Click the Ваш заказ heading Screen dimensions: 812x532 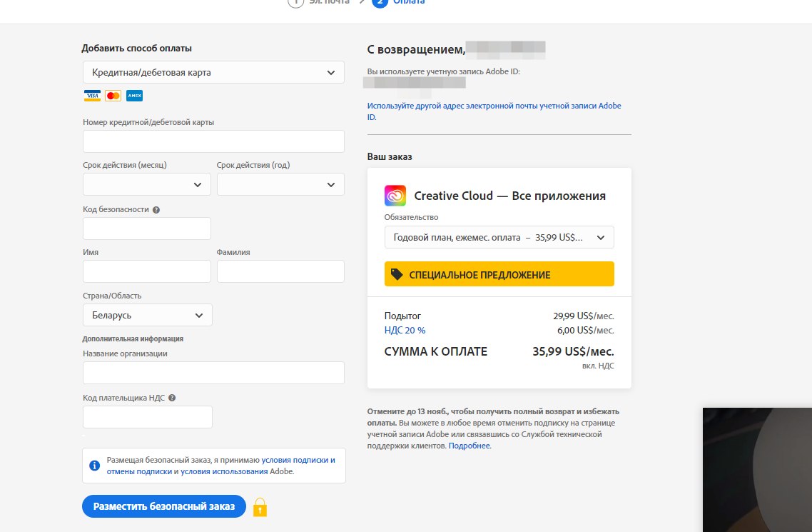click(x=390, y=156)
